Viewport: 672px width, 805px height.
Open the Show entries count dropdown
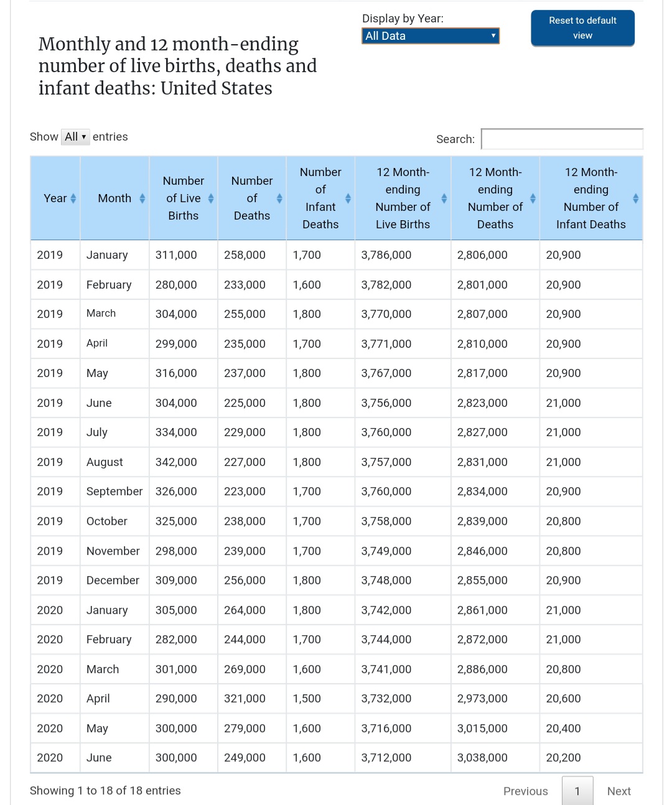(75, 137)
